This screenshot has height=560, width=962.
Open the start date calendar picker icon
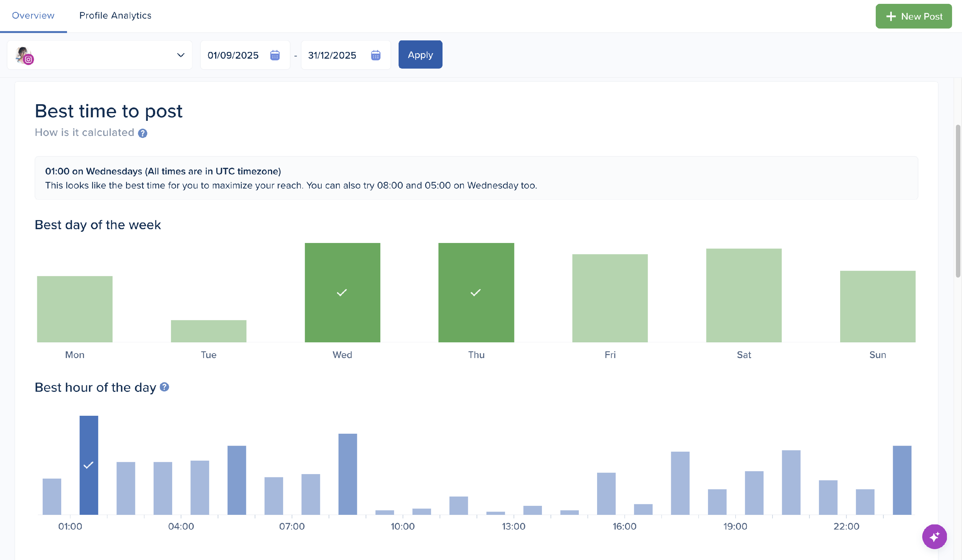click(x=274, y=55)
